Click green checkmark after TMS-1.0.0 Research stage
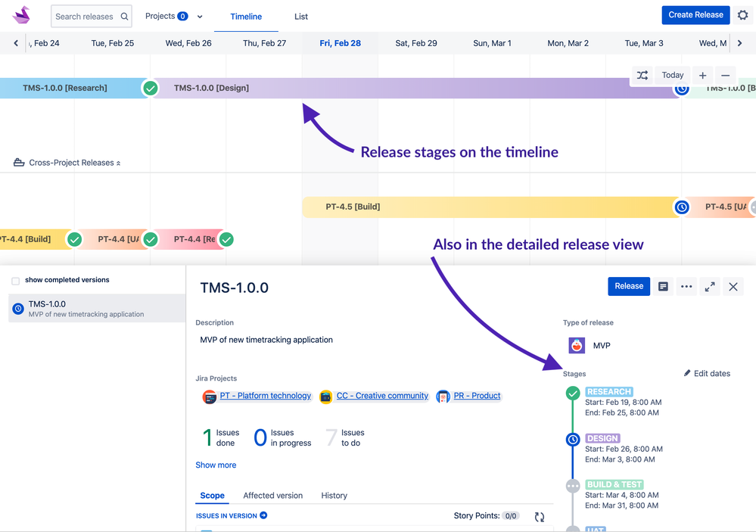 tap(151, 89)
